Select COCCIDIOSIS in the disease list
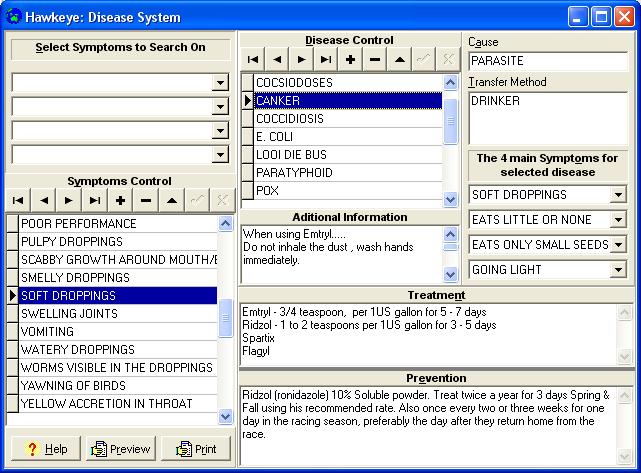This screenshot has height=473, width=641. click(x=340, y=119)
